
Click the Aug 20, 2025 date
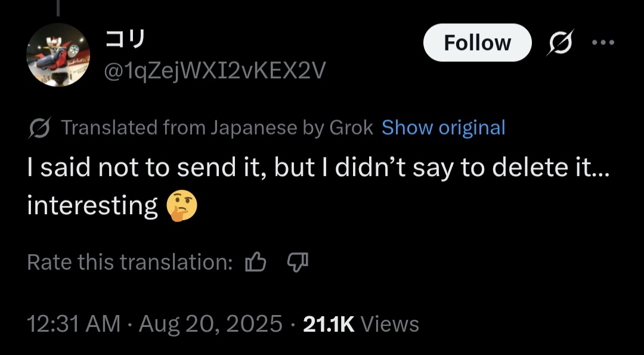click(x=210, y=324)
